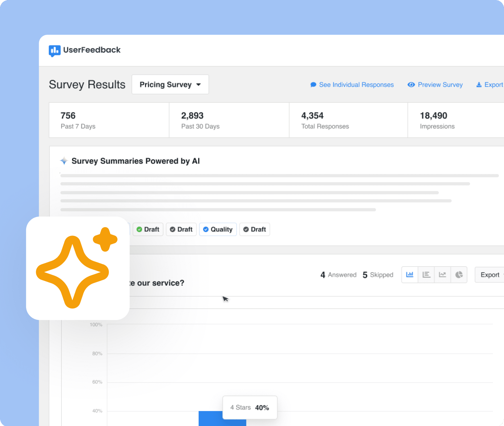This screenshot has width=504, height=426.
Task: Click the eye icon by Preview Survey
Action: [411, 85]
